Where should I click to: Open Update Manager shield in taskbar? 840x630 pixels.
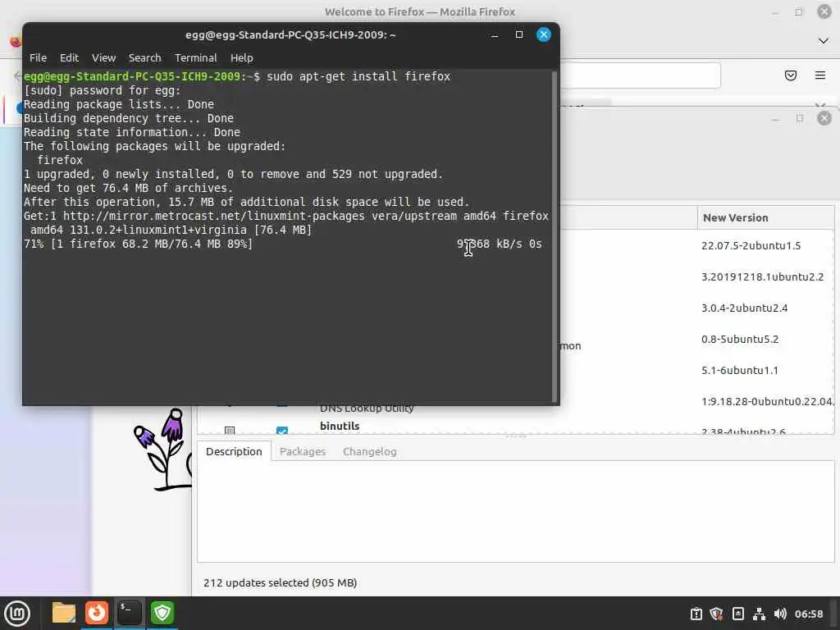(162, 614)
